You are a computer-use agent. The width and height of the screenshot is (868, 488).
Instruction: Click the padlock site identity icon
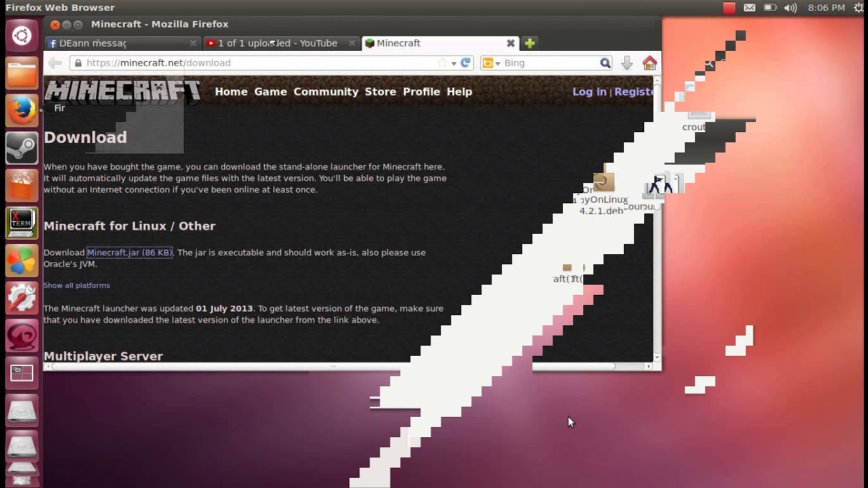(79, 63)
